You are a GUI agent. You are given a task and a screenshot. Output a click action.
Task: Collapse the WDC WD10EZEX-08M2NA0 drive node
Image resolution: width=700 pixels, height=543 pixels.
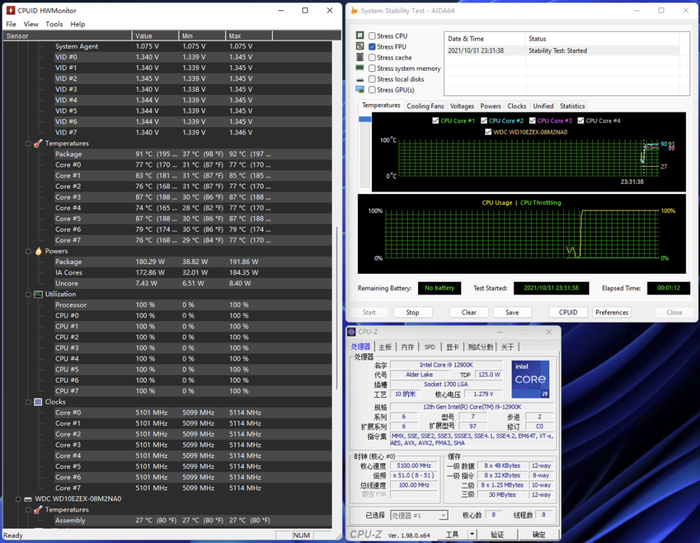pyautogui.click(x=20, y=498)
